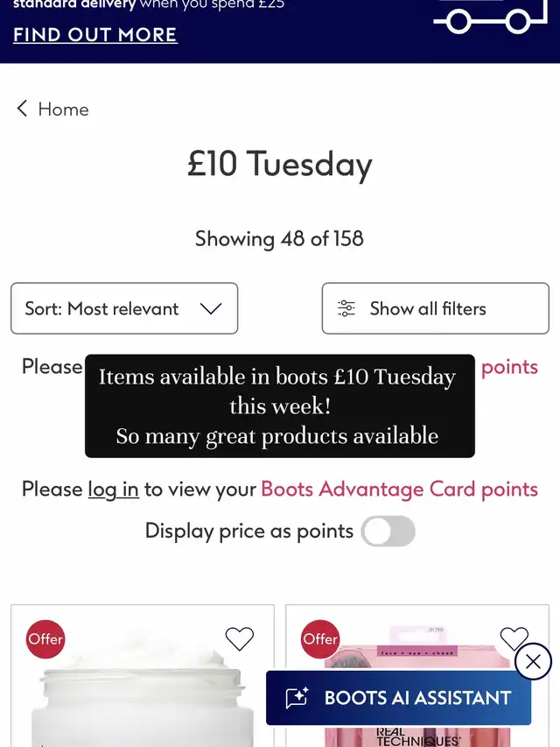The height and width of the screenshot is (747, 560).
Task: Click the FIND OUT MORE delivery link
Action: tap(94, 35)
